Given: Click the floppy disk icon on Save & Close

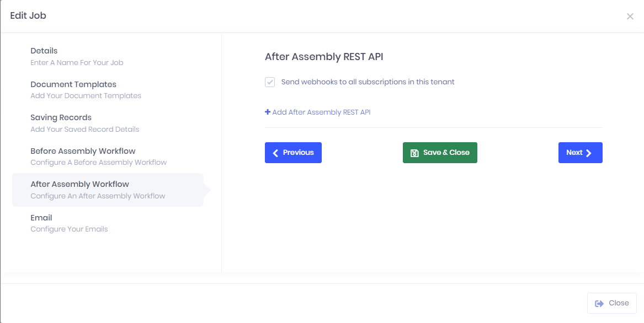Looking at the screenshot, I should [x=415, y=153].
